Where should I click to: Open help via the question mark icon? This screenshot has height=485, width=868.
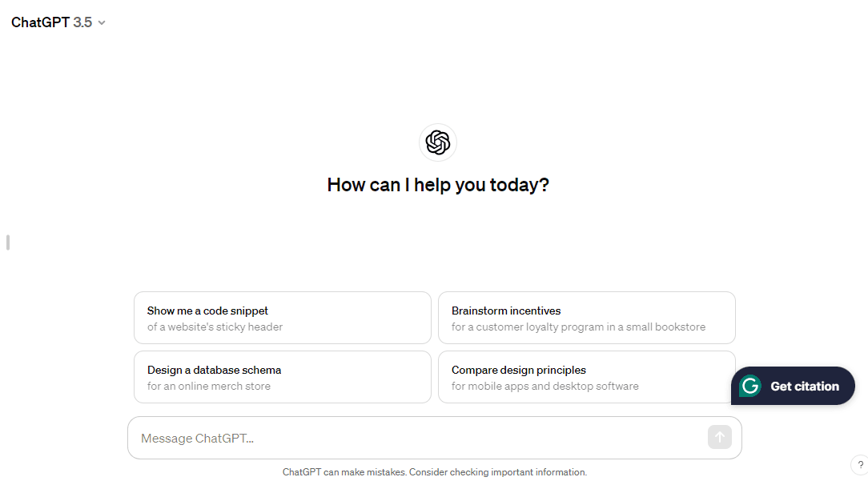(x=860, y=465)
